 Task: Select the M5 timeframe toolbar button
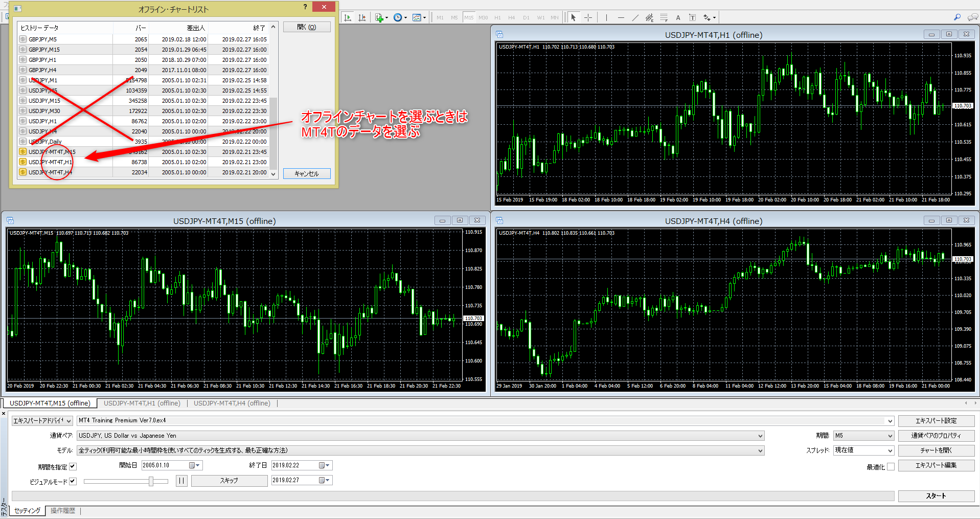(x=454, y=17)
